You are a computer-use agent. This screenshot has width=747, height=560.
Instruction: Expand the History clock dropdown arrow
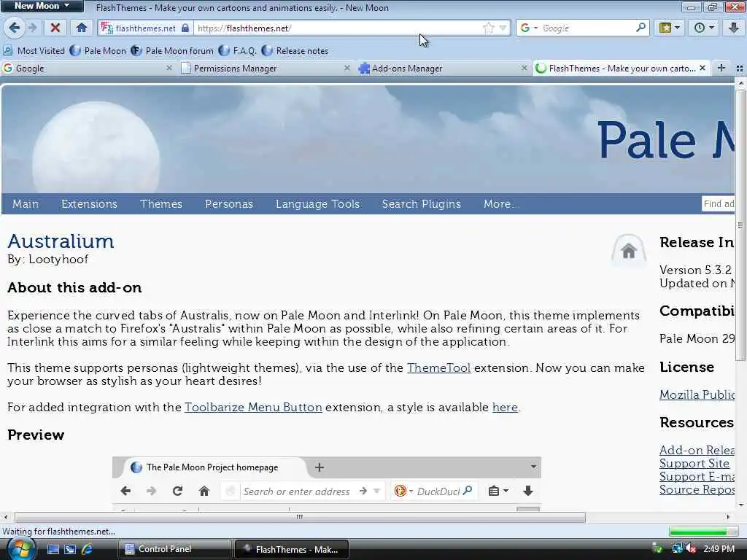[x=712, y=28]
